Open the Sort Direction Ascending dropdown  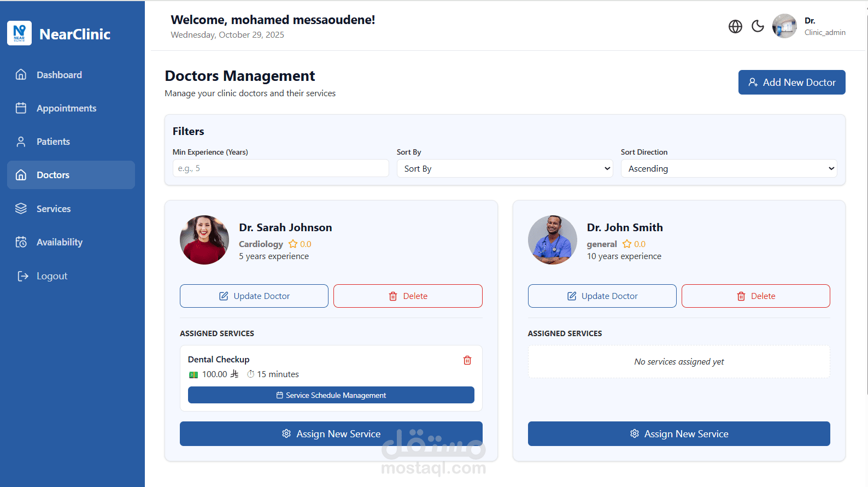[729, 168]
